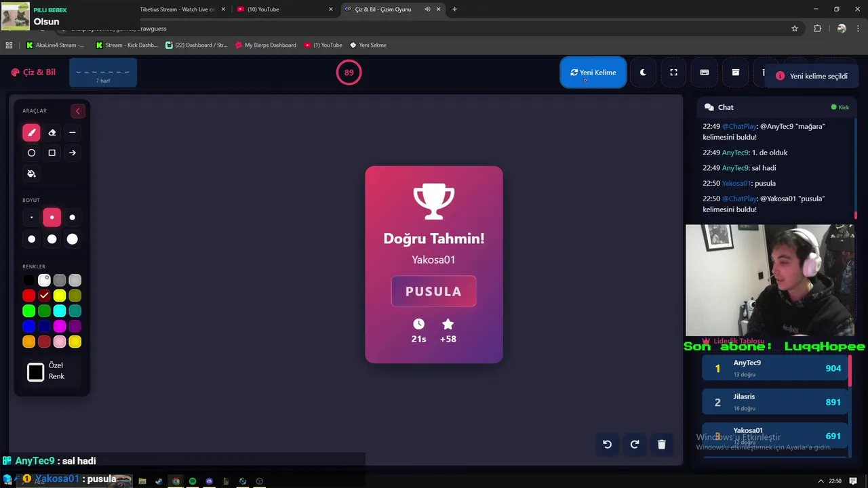The width and height of the screenshot is (868, 488).
Task: Choose the fifth brush size
Action: pyautogui.click(x=52, y=239)
